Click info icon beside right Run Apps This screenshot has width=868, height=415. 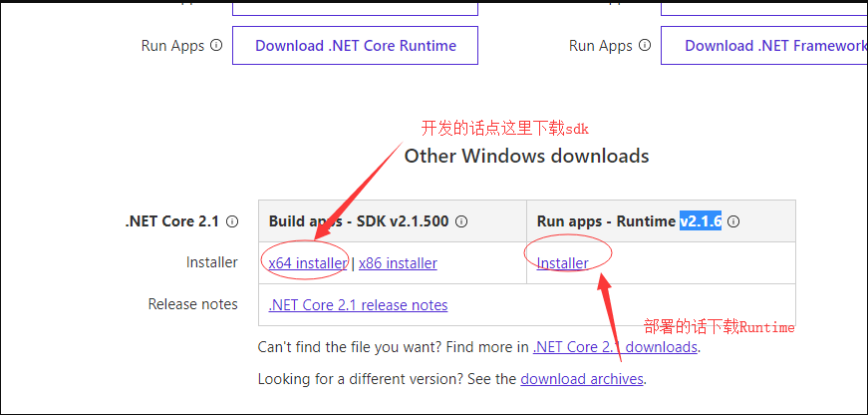coord(645,45)
